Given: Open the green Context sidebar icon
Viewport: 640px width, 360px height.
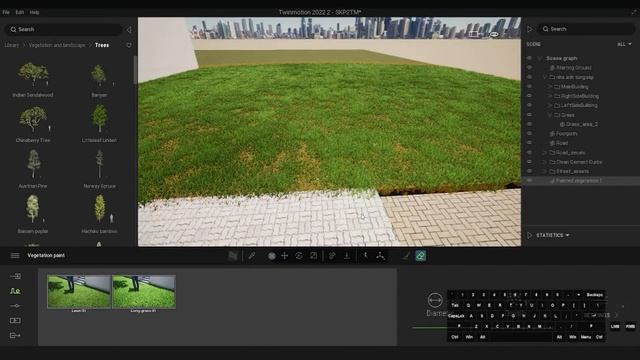Looking at the screenshot, I should pyautogui.click(x=15, y=291).
